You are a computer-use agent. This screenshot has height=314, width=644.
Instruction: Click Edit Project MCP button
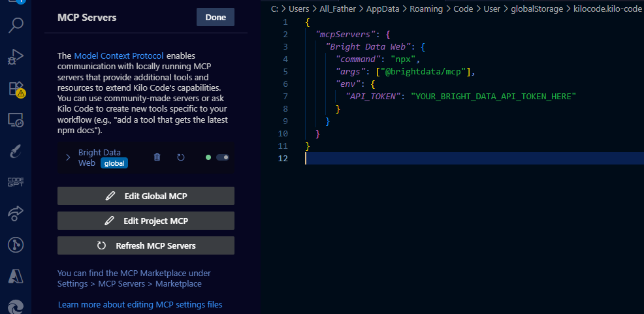pyautogui.click(x=146, y=221)
